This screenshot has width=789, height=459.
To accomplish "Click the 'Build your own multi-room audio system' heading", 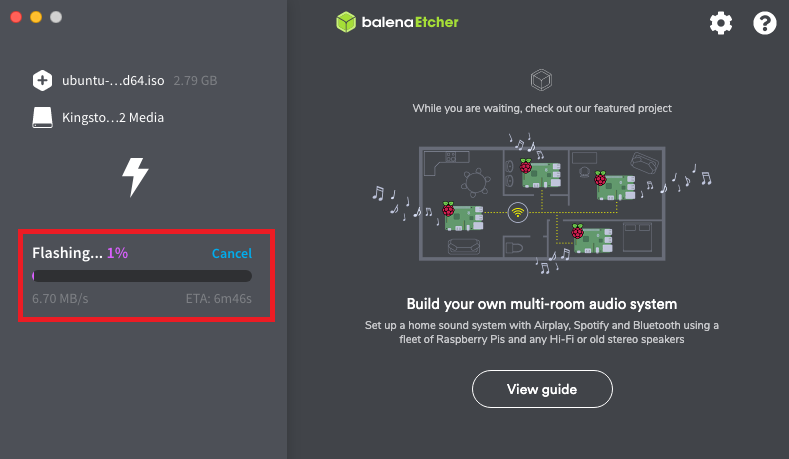I will click(541, 304).
